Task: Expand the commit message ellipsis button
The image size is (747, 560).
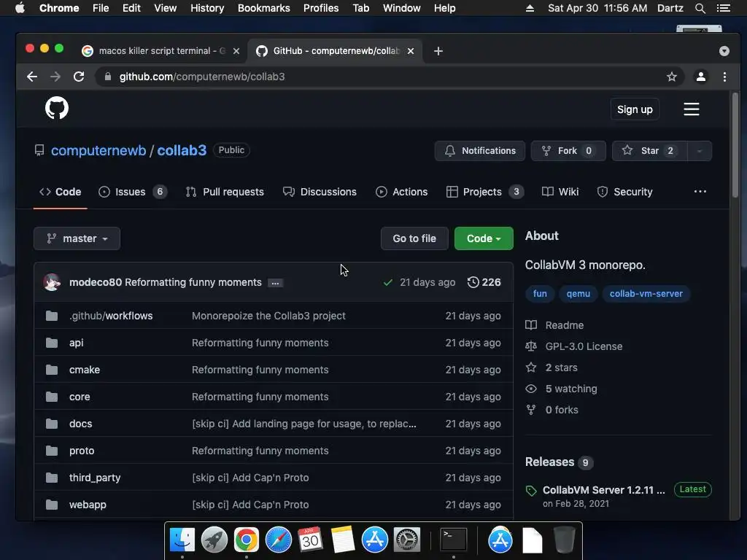Action: [275, 283]
